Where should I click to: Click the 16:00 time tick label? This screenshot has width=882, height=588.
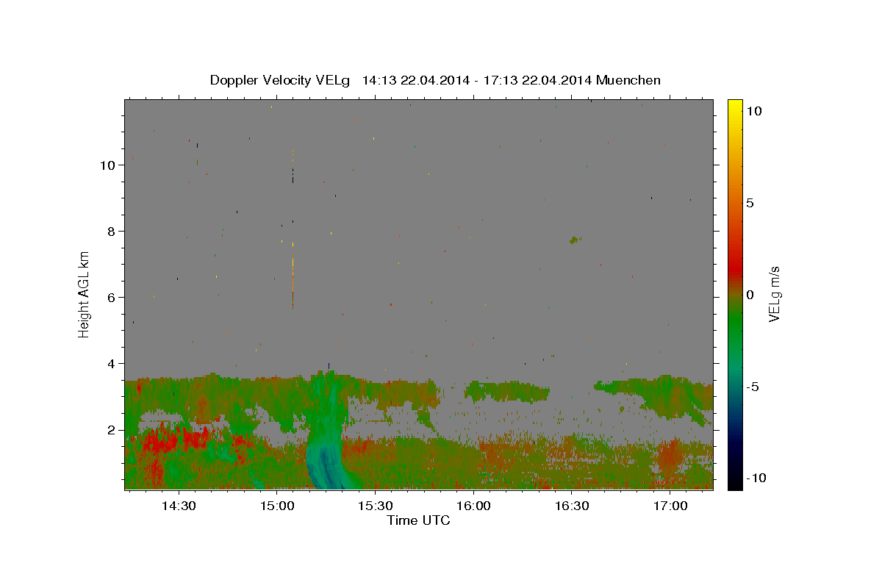click(x=473, y=506)
